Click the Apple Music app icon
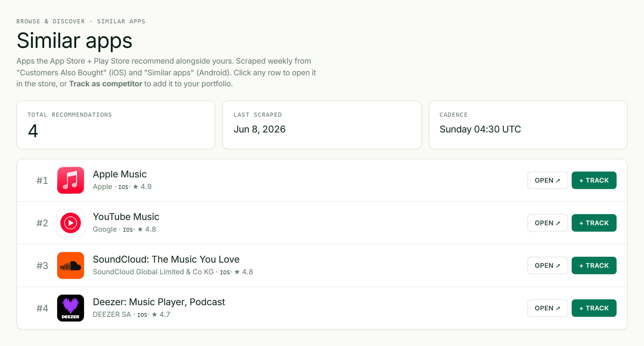Screen dimensions: 644x346 [x=71, y=180]
